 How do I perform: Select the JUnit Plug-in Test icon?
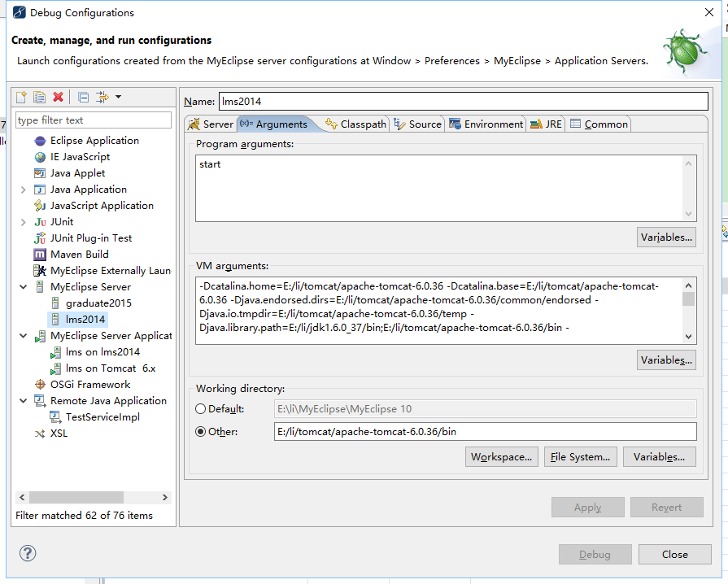click(x=40, y=238)
